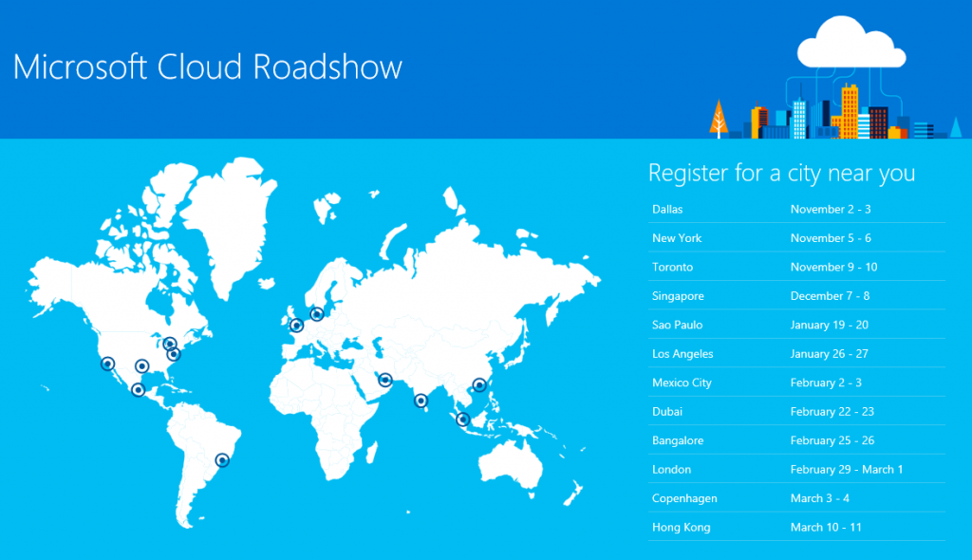
Task: Open the Sao Paulo registration link
Action: tap(677, 325)
